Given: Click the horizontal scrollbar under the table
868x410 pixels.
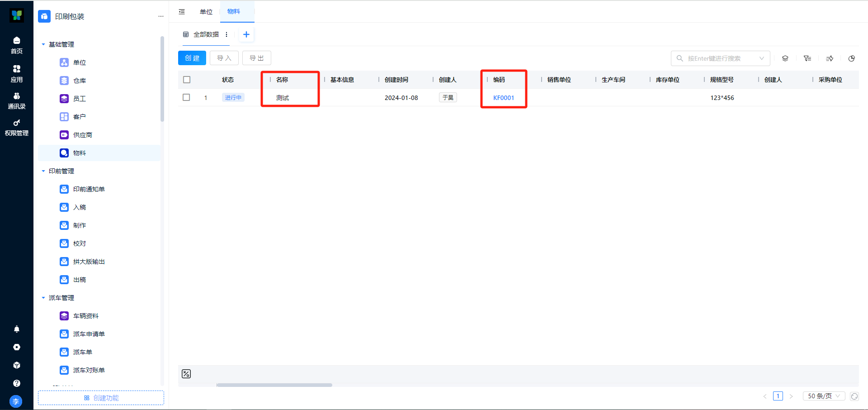Looking at the screenshot, I should tap(274, 385).
